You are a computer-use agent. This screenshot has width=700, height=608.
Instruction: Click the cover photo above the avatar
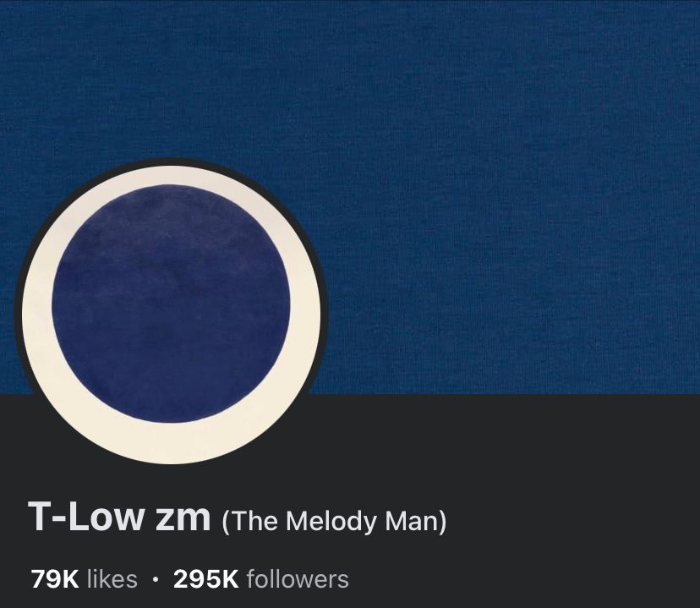tap(172, 80)
